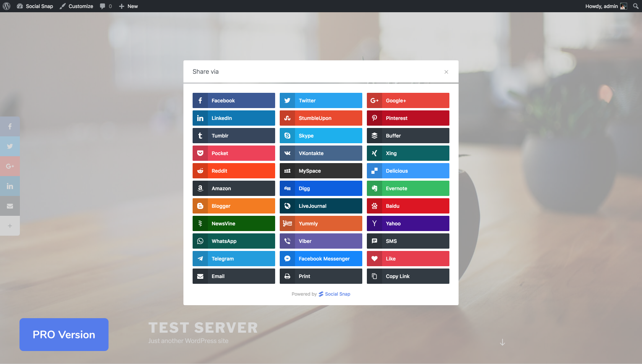The width and height of the screenshot is (642, 364).
Task: Click the Email envelope icon in dialog
Action: (200, 276)
